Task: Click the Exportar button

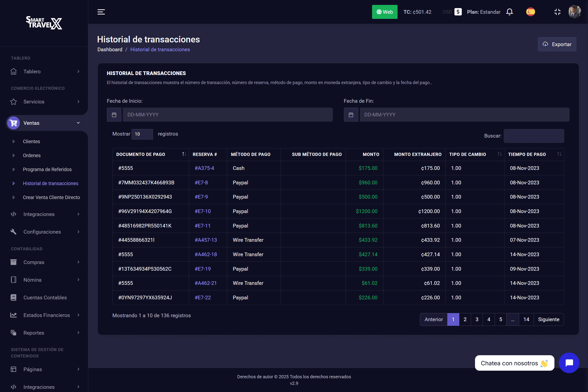Action: pyautogui.click(x=557, y=44)
